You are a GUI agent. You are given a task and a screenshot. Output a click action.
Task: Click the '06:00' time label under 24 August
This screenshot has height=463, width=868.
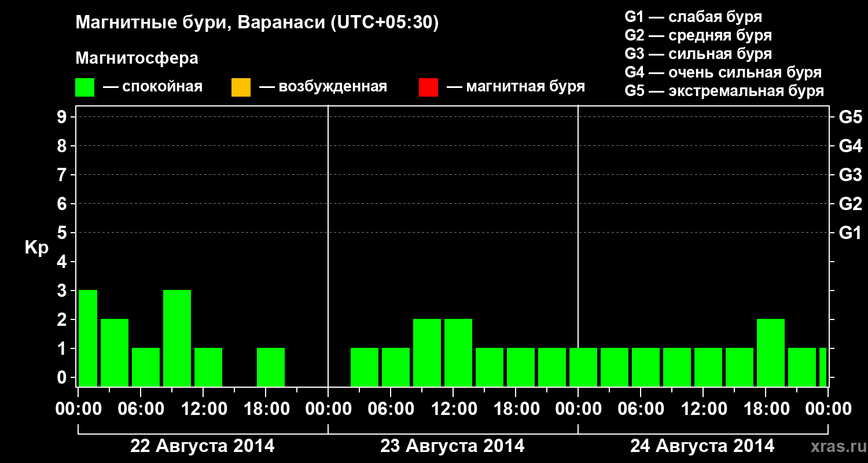[641, 409]
